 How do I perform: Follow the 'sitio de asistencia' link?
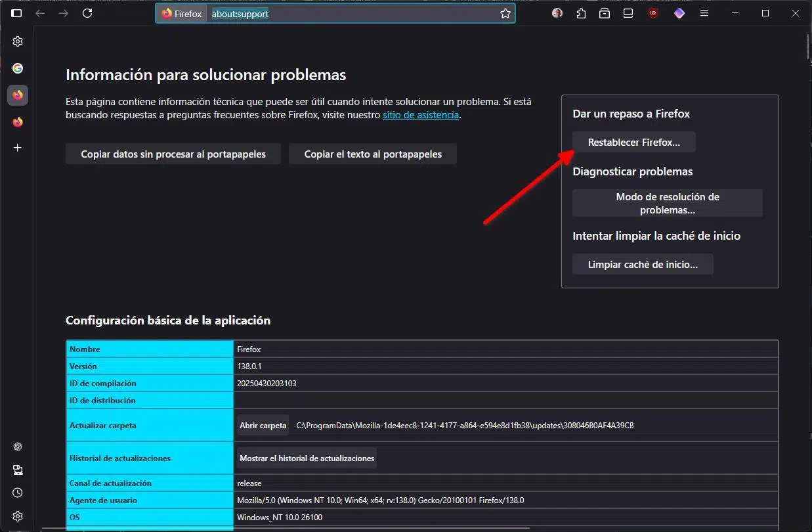point(420,115)
